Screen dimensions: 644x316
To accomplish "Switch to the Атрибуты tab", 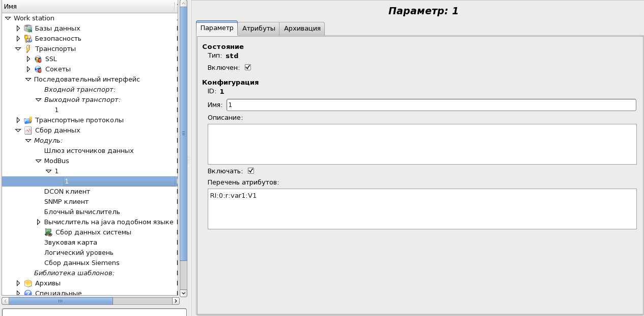I will click(x=259, y=29).
